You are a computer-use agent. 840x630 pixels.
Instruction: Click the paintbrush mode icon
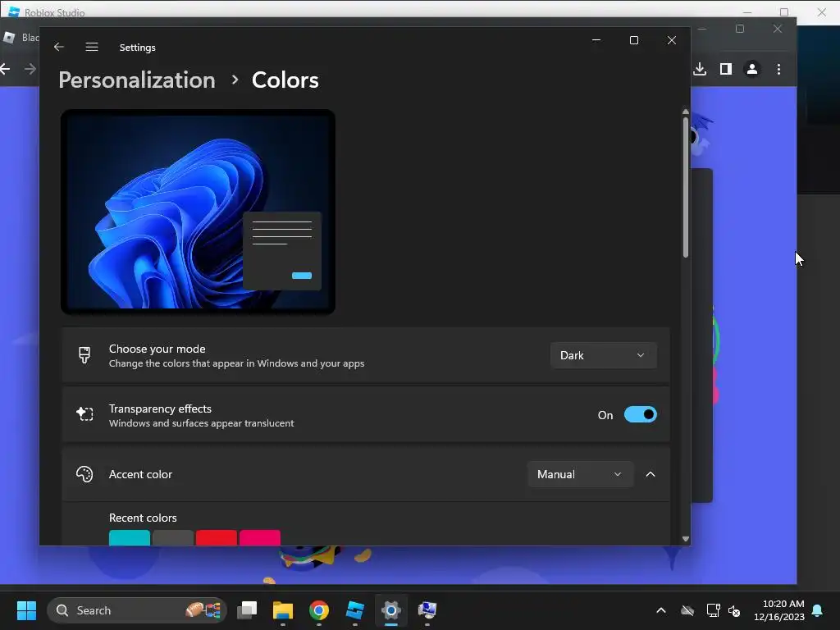84,355
